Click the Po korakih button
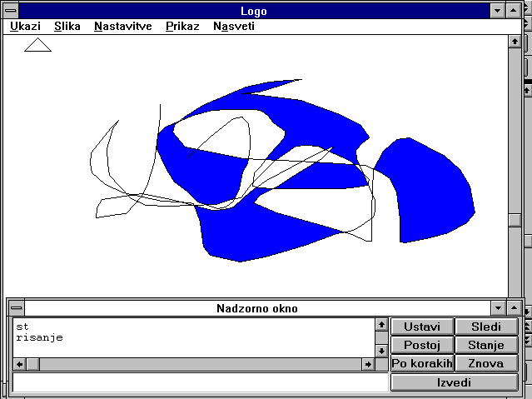The image size is (532, 399). pos(422,363)
